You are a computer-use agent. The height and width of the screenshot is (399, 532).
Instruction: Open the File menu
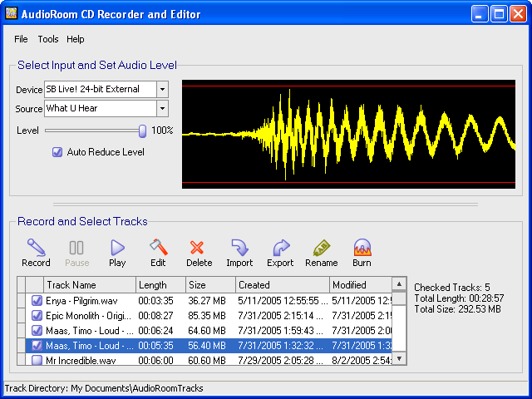click(21, 39)
